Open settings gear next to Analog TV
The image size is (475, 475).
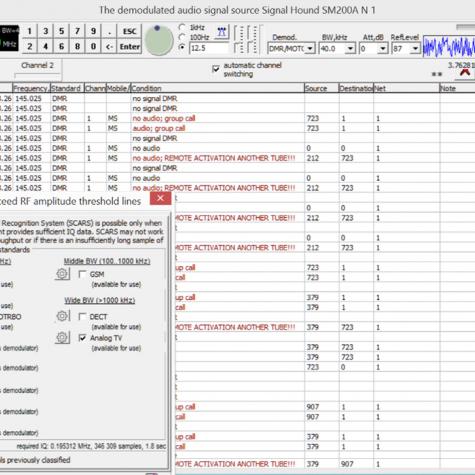click(62, 338)
